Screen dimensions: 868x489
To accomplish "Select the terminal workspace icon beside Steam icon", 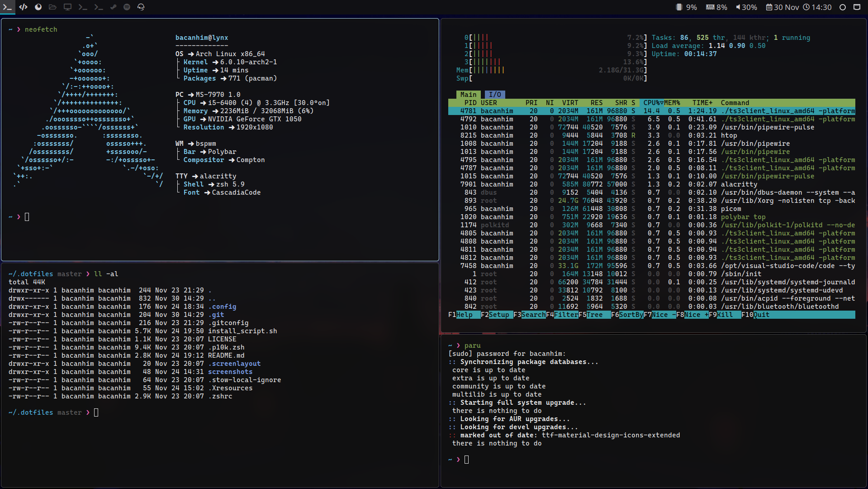I will coord(98,7).
